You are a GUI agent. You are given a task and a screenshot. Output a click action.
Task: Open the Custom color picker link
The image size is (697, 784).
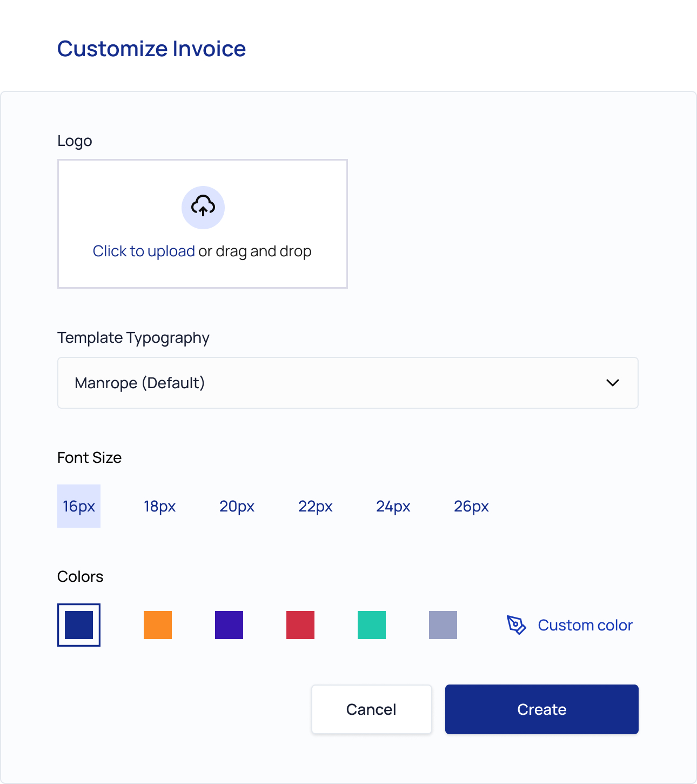585,625
